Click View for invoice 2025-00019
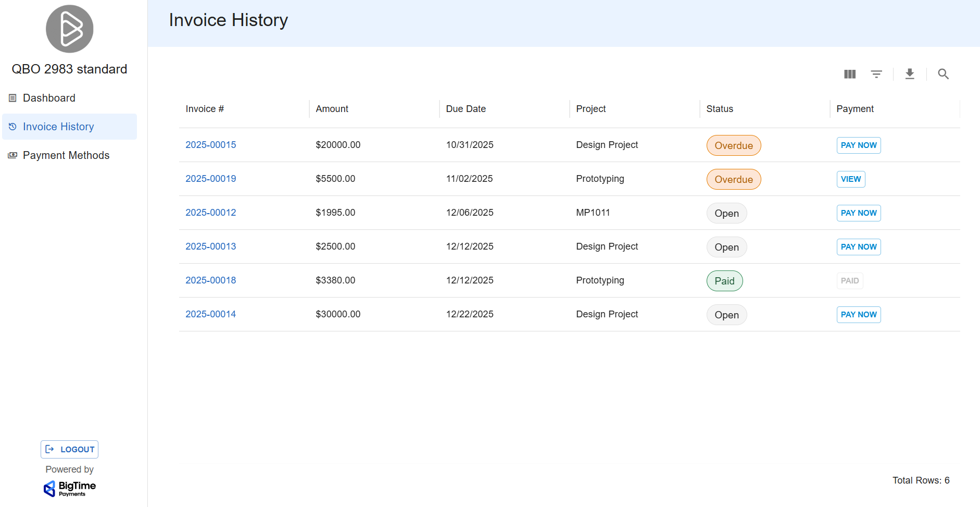This screenshot has height=507, width=980. [x=850, y=179]
